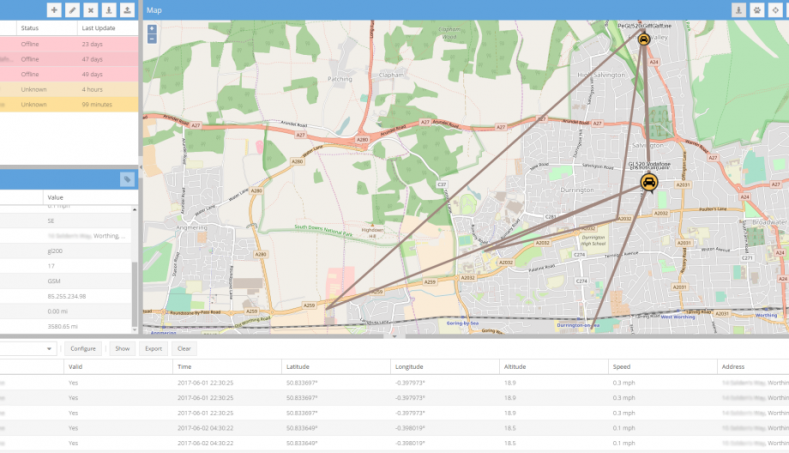Screen dimensions: 789x453
Task: Click the '0.00 mi' value in the state panel
Action: click(x=57, y=311)
